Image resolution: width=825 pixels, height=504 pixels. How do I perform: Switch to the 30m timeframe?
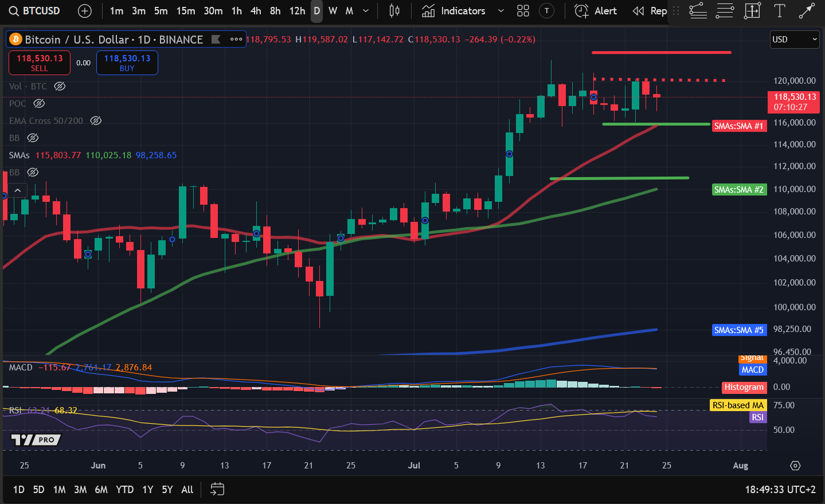pyautogui.click(x=213, y=11)
